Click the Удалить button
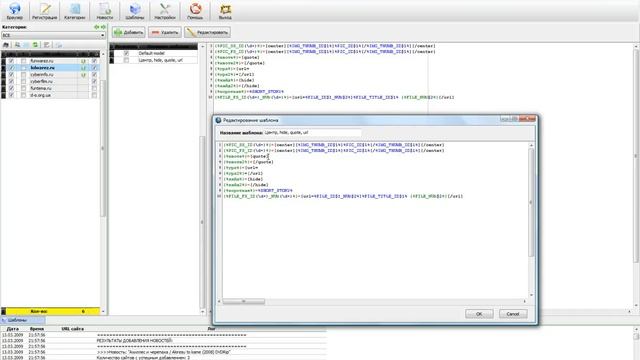Image resolution: width=640 pixels, height=360 pixels. pos(165,32)
